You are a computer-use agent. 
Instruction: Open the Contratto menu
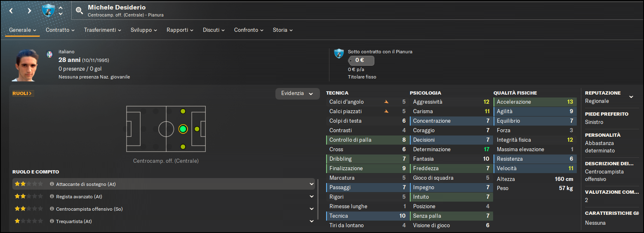[60, 30]
